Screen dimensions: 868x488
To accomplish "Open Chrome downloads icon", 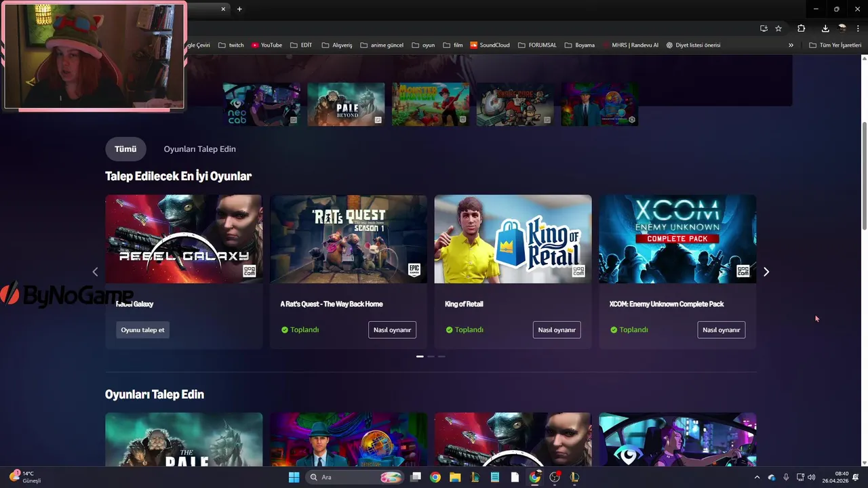I will (x=825, y=28).
